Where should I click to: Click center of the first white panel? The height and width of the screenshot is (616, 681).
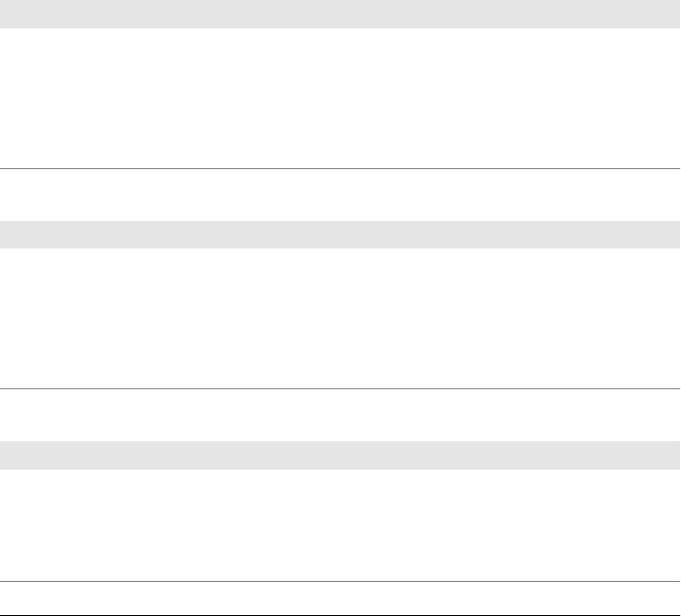pyautogui.click(x=340, y=97)
